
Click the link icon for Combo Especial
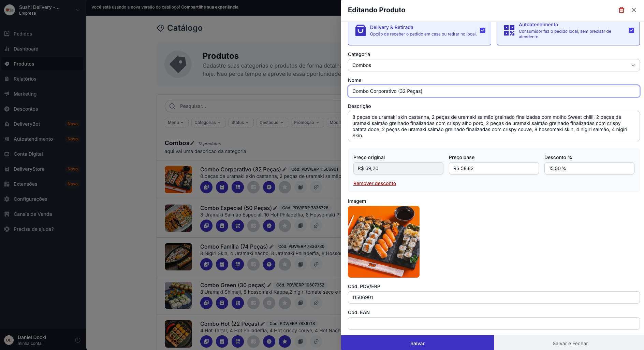click(x=316, y=226)
